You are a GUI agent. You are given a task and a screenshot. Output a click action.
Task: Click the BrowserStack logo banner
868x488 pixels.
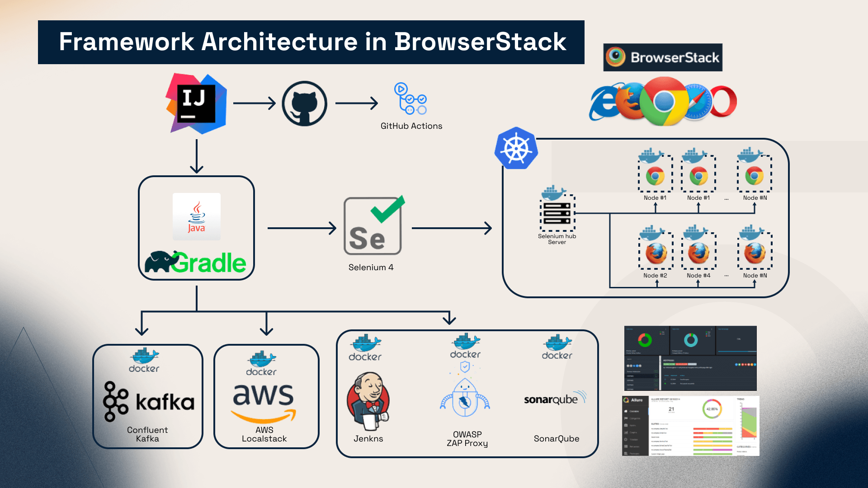coord(663,57)
